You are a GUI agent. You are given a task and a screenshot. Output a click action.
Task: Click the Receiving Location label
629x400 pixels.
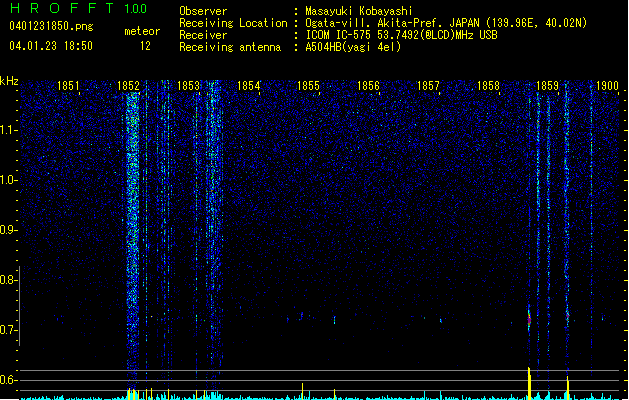(x=233, y=23)
